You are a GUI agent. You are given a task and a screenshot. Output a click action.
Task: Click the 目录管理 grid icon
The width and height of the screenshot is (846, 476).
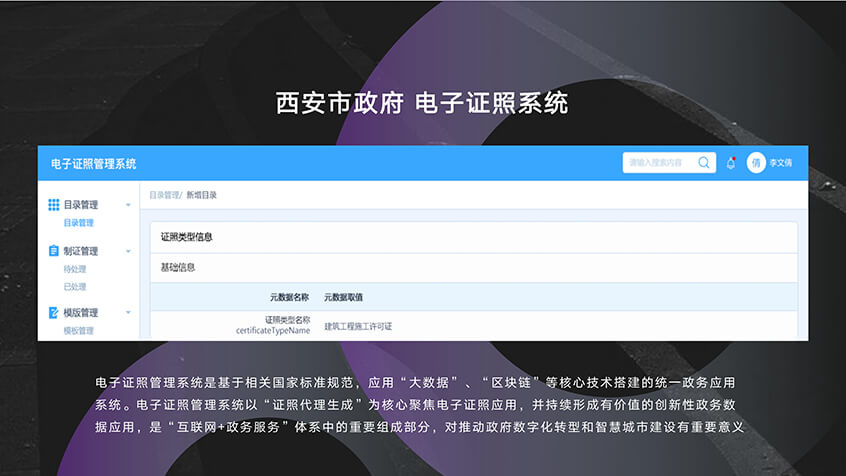(x=54, y=205)
